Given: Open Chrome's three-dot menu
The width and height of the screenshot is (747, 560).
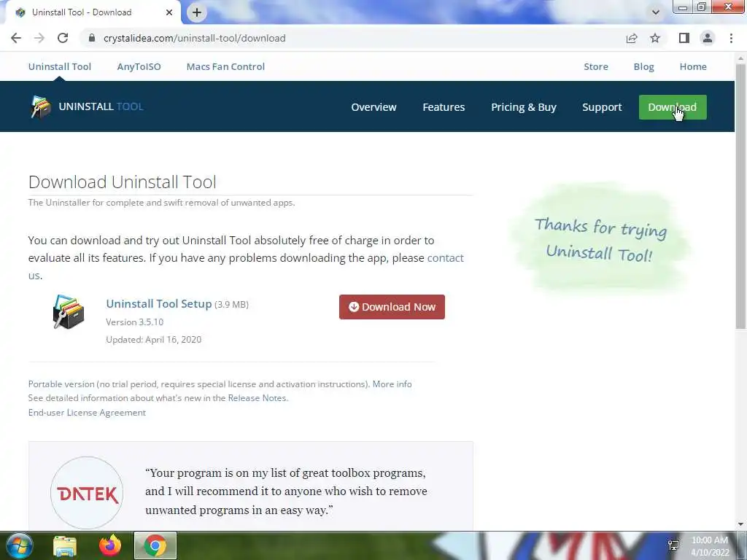Looking at the screenshot, I should click(x=731, y=38).
